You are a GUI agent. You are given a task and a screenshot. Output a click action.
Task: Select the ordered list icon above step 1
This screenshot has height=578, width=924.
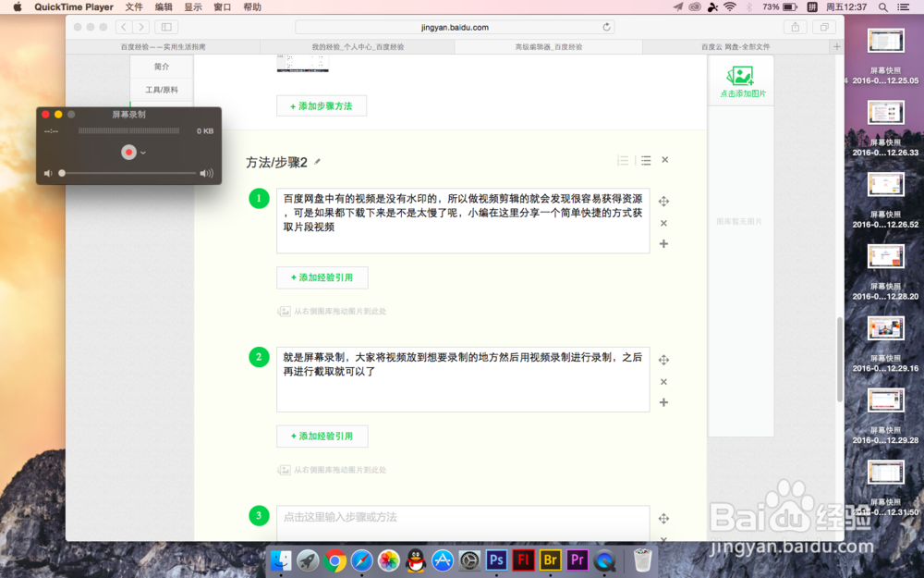(623, 159)
